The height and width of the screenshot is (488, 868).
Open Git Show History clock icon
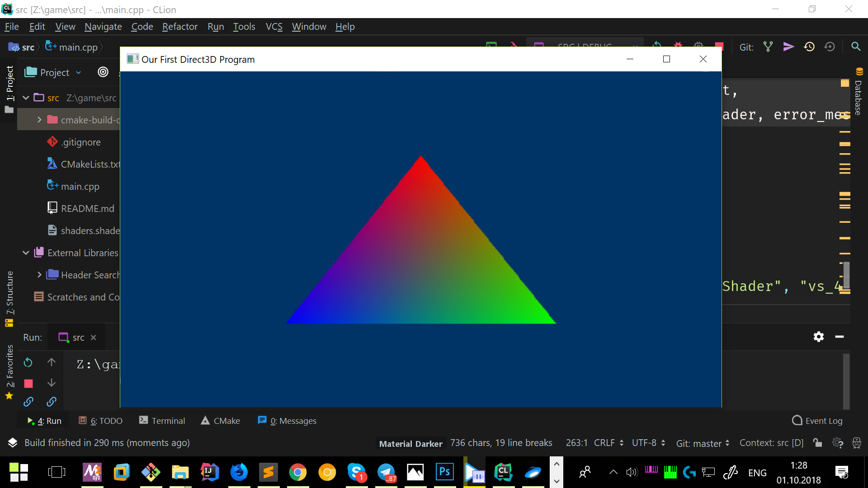point(809,47)
